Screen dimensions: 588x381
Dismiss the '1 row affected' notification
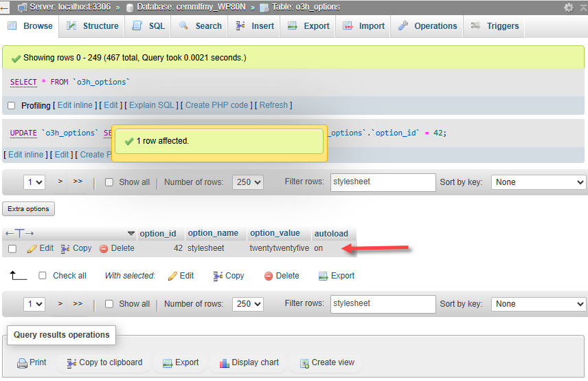pos(219,141)
